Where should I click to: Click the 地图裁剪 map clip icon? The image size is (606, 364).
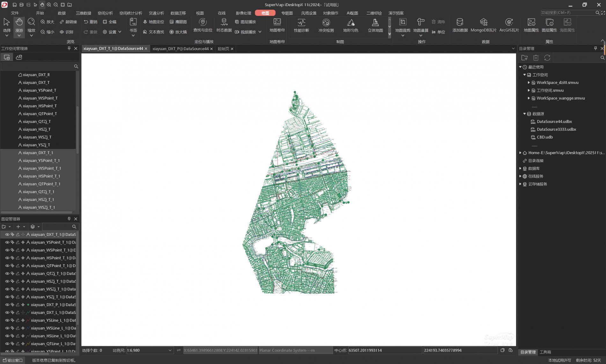403,22
